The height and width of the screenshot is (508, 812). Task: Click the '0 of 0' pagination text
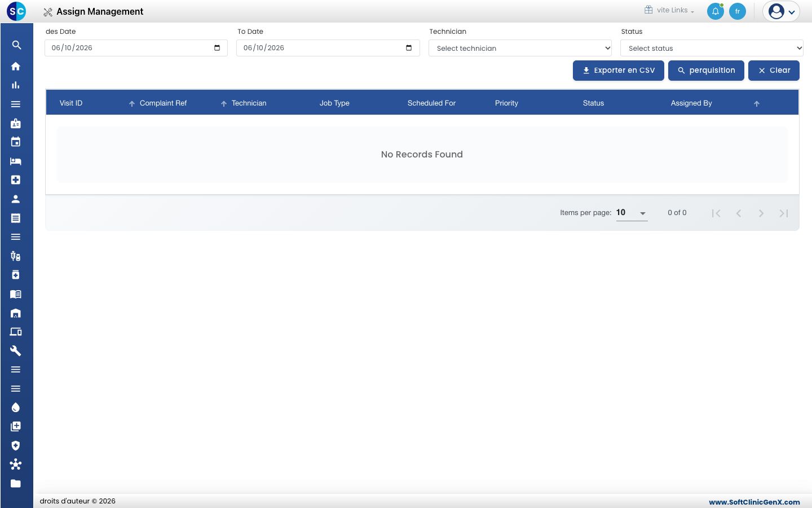677,213
